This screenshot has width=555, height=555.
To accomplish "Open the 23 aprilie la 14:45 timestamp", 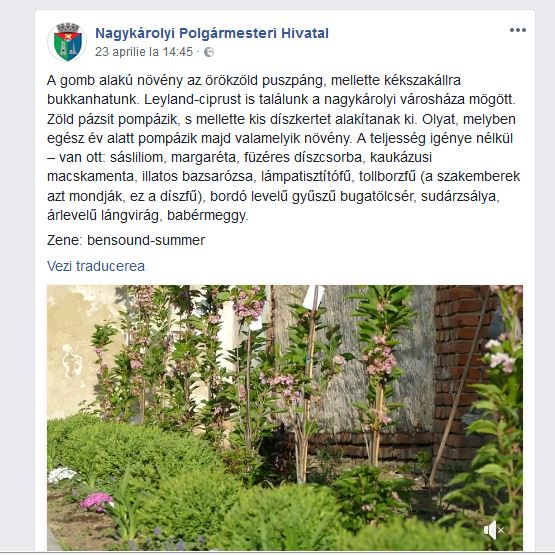I will tap(144, 52).
